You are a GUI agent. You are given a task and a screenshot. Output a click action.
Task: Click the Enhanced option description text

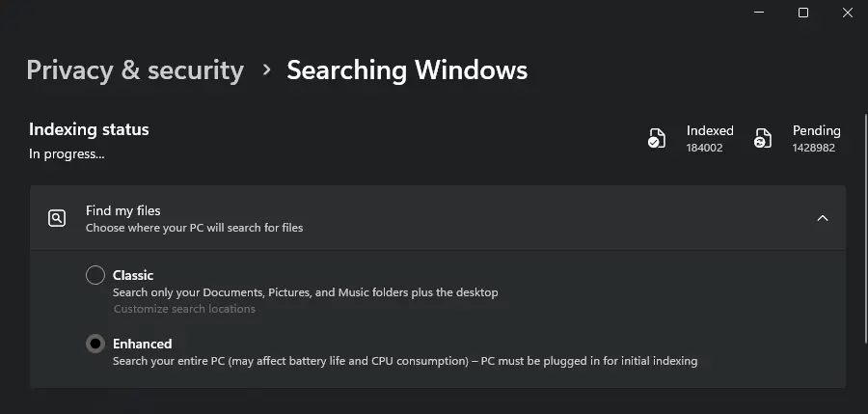(404, 361)
